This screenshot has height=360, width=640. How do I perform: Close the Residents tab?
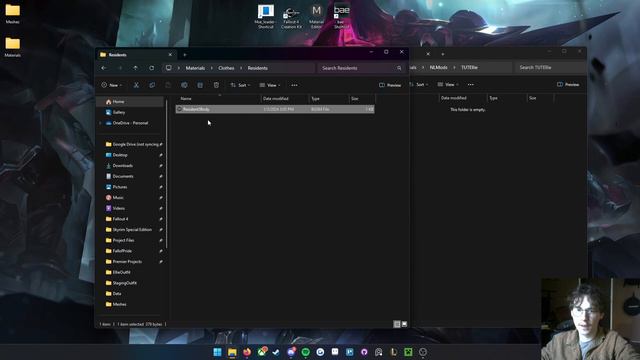[x=170, y=55]
